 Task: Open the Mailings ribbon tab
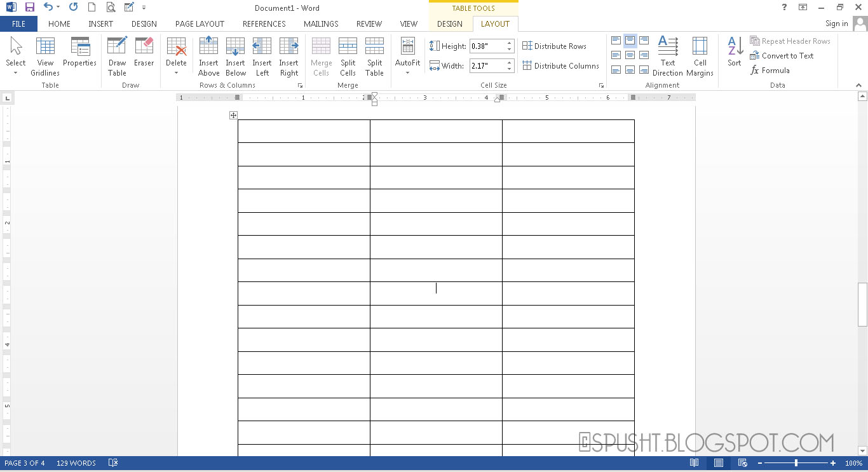(321, 24)
